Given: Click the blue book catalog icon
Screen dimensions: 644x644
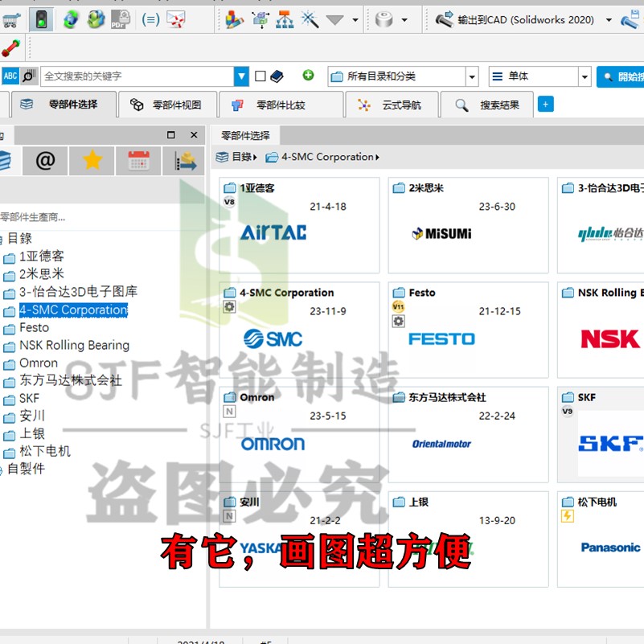Looking at the screenshot, I should pyautogui.click(x=277, y=76).
